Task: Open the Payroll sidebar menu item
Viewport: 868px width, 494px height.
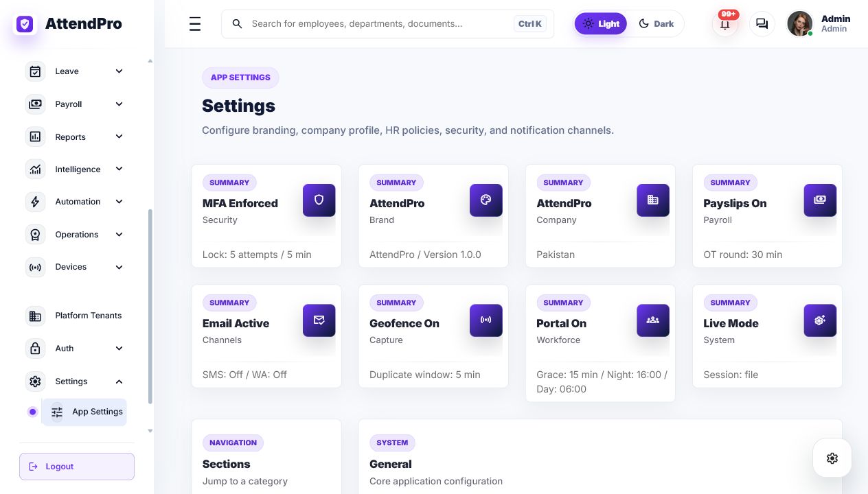Action: 76,104
